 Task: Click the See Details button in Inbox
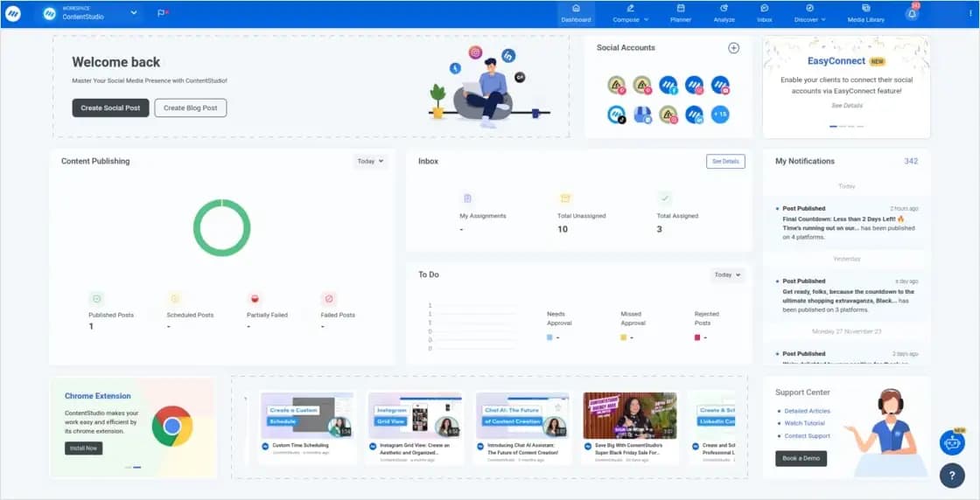pos(725,161)
